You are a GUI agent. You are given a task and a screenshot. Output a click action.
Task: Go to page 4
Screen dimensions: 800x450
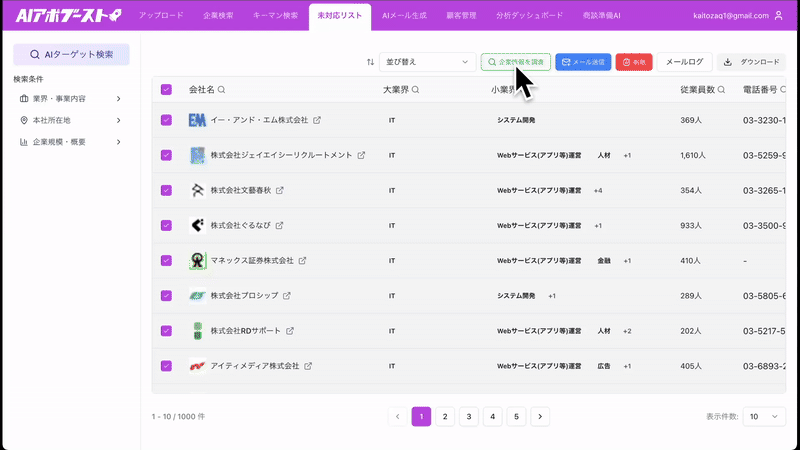tap(492, 417)
